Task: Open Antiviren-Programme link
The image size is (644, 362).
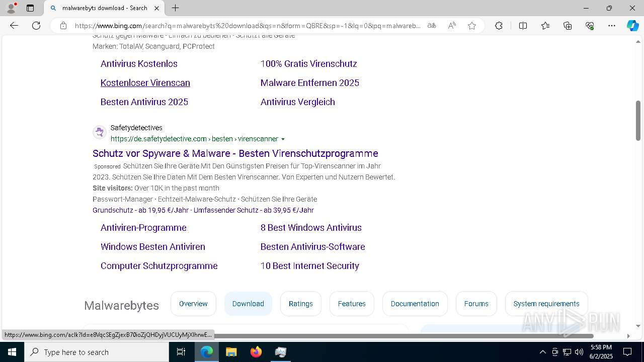Action: click(143, 228)
